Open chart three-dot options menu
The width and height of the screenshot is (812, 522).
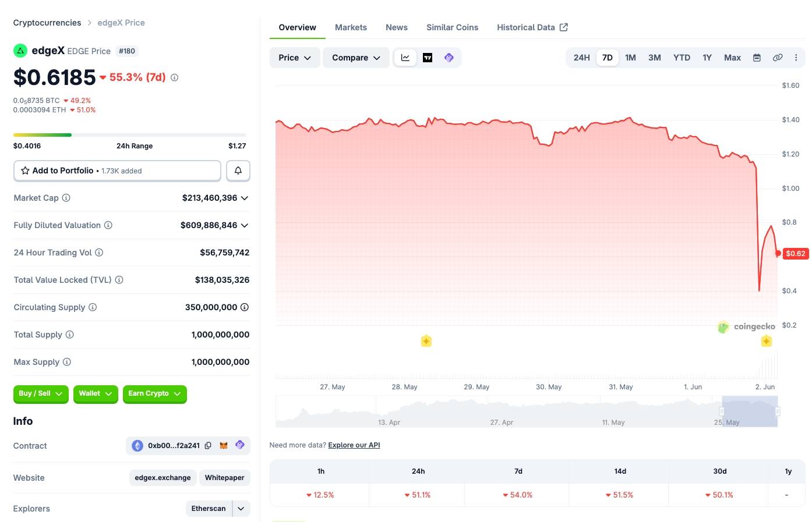(x=796, y=58)
